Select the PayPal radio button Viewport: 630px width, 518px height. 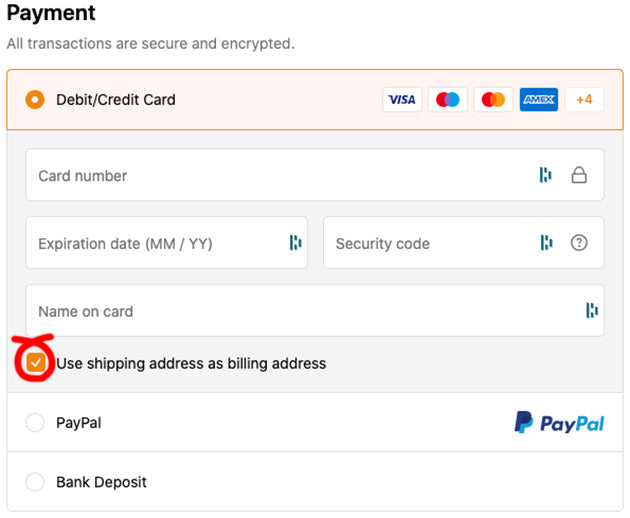[35, 423]
